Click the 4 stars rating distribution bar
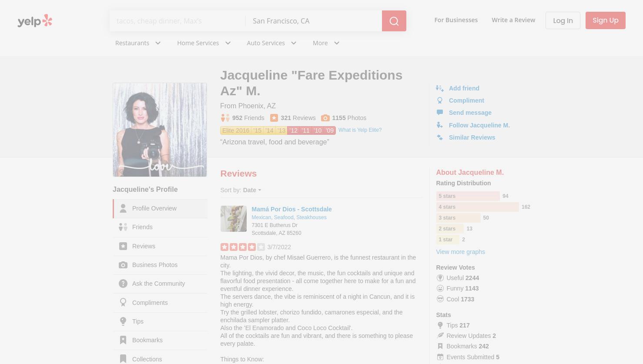Viewport: 643px width, 364px height. [477, 207]
